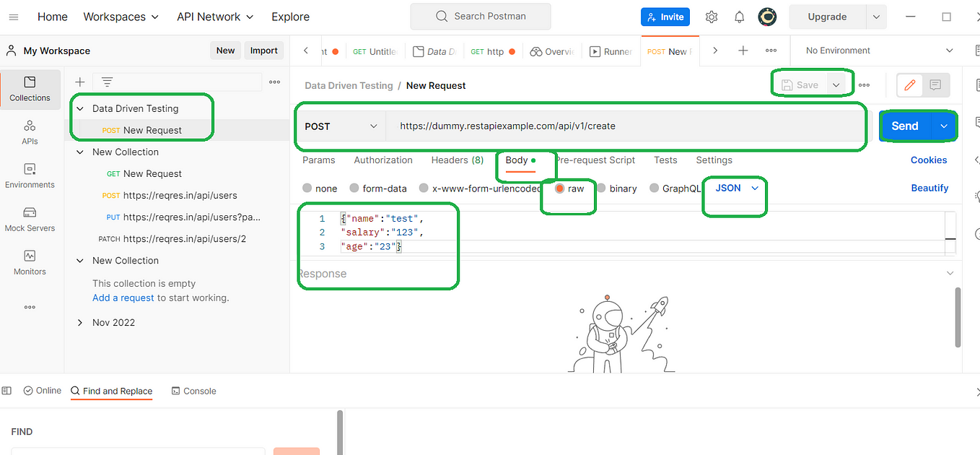This screenshot has width=980, height=455.
Task: Open the user avatar menu
Action: (x=767, y=17)
